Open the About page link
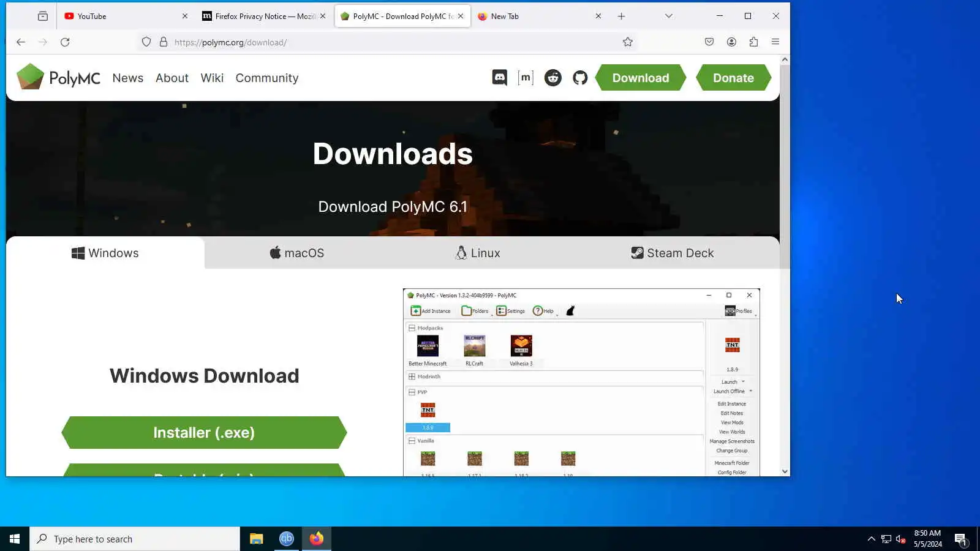Viewport: 980px width, 551px height. (x=172, y=78)
